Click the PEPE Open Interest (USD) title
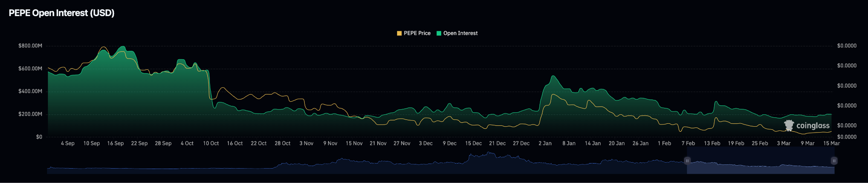868x183 pixels. point(61,13)
